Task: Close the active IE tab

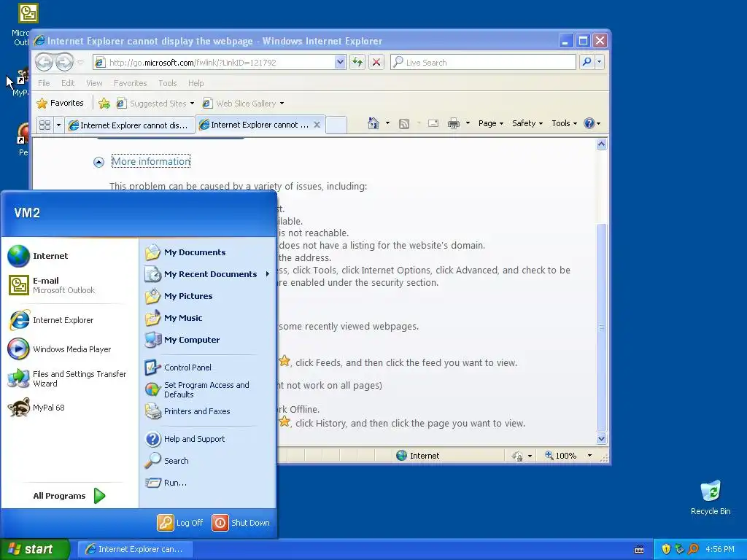Action: [317, 125]
